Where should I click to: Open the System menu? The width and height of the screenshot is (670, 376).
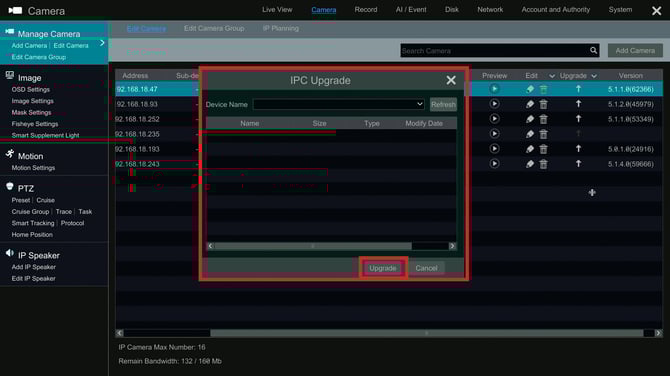pos(620,9)
